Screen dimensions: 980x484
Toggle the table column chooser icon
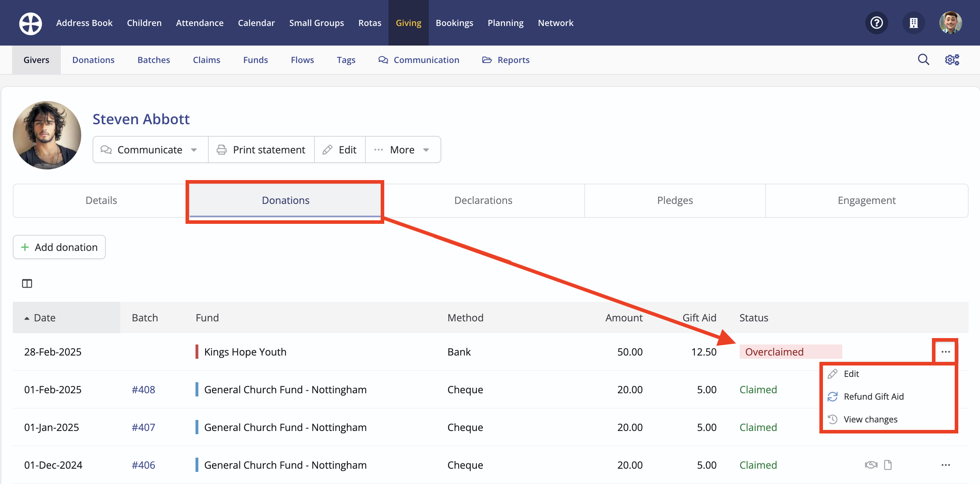pyautogui.click(x=27, y=283)
